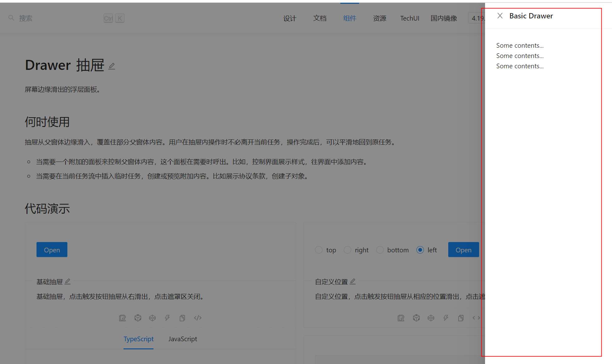This screenshot has width=612, height=364.
Task: Select the bottom placement radio
Action: point(380,250)
